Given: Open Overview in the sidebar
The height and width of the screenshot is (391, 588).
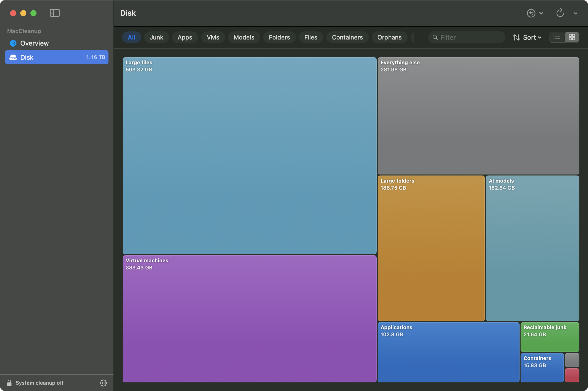Looking at the screenshot, I should pos(57,43).
